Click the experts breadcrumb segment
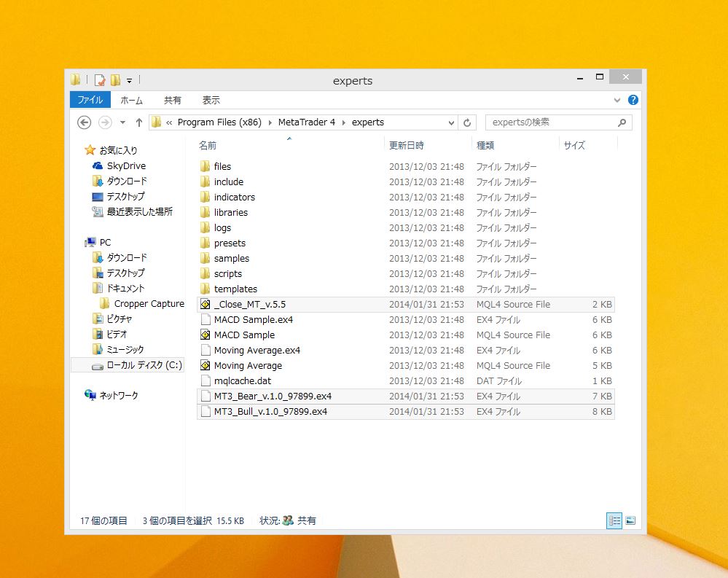The width and height of the screenshot is (728, 578). click(368, 122)
